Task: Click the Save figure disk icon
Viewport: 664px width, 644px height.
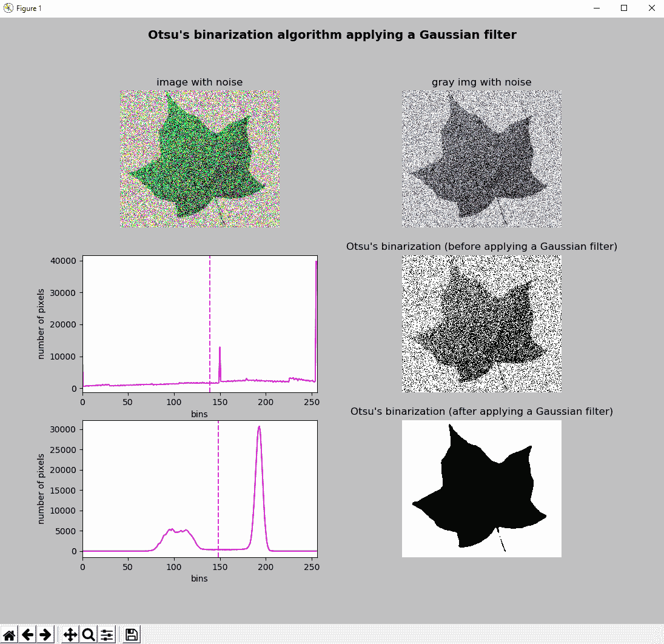Action: [x=132, y=635]
